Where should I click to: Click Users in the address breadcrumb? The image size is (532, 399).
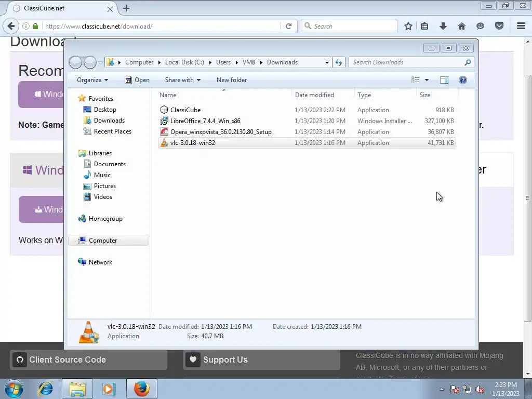(223, 62)
